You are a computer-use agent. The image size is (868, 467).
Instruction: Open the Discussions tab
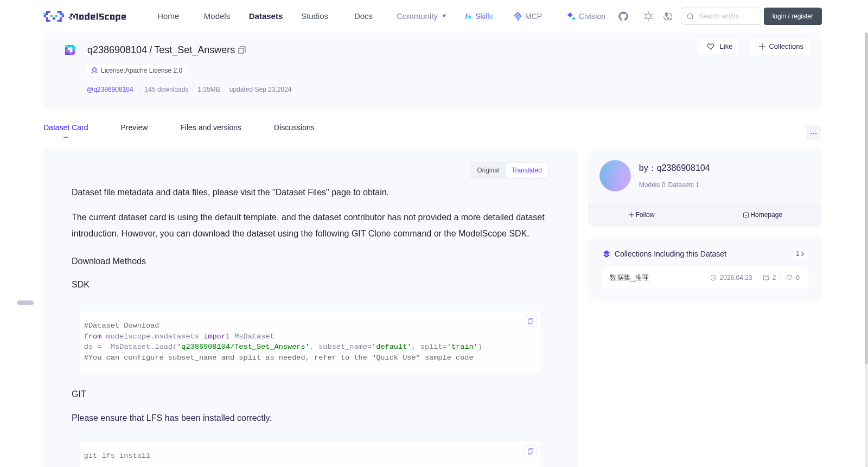click(x=294, y=127)
